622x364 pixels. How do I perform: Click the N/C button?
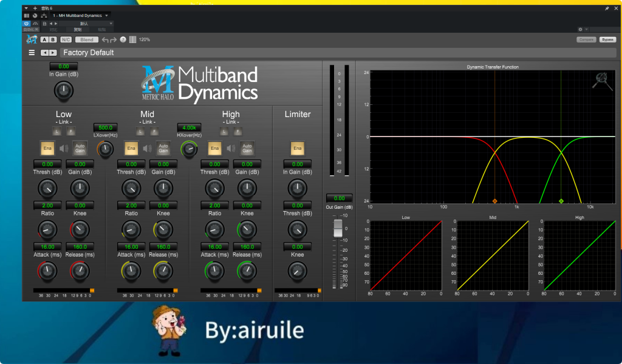pos(66,39)
